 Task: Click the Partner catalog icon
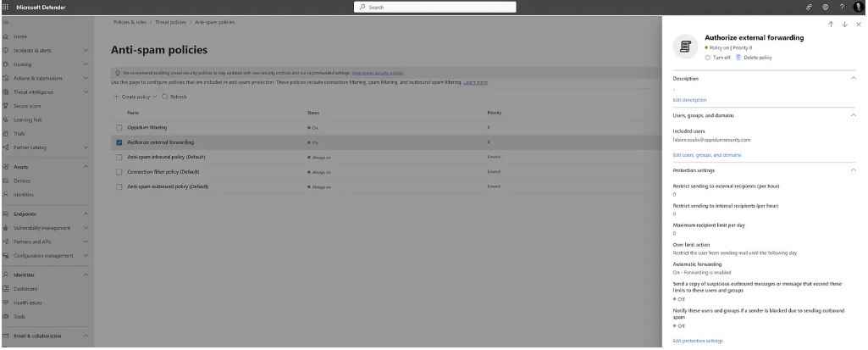coord(6,147)
